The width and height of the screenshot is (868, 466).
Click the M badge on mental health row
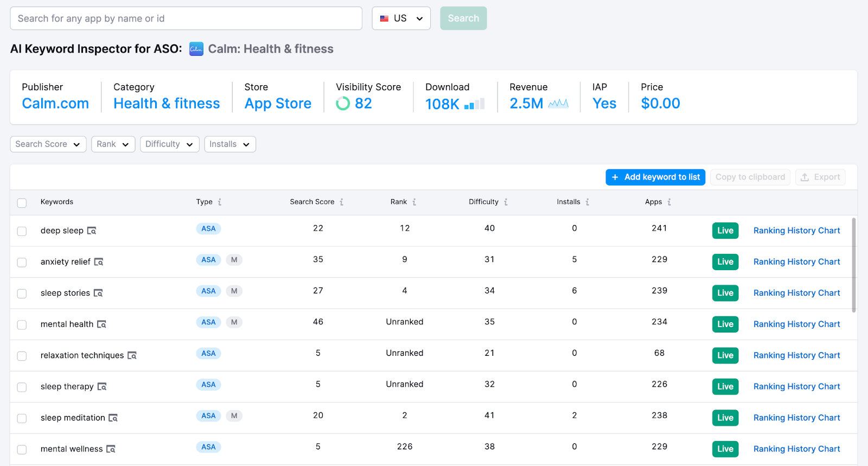point(234,322)
